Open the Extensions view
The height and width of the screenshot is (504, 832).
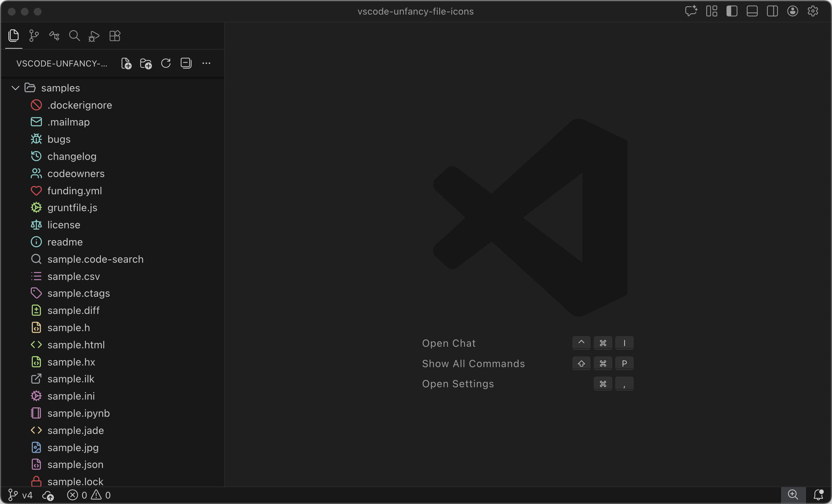pyautogui.click(x=115, y=36)
